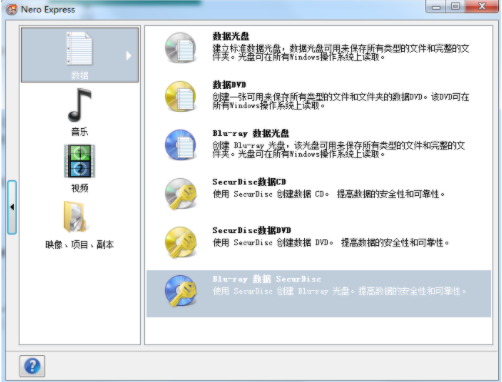Select the 数据光盘 title text

pyautogui.click(x=231, y=36)
